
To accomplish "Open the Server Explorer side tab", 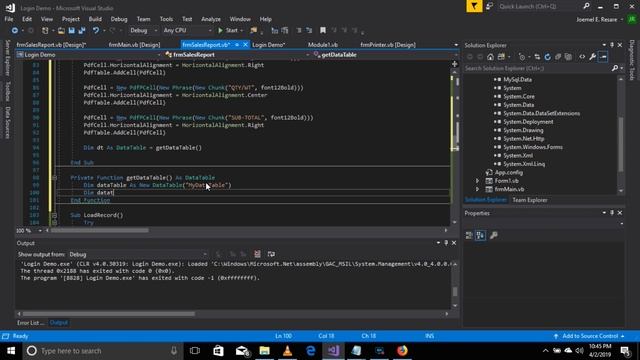I will [x=7, y=58].
